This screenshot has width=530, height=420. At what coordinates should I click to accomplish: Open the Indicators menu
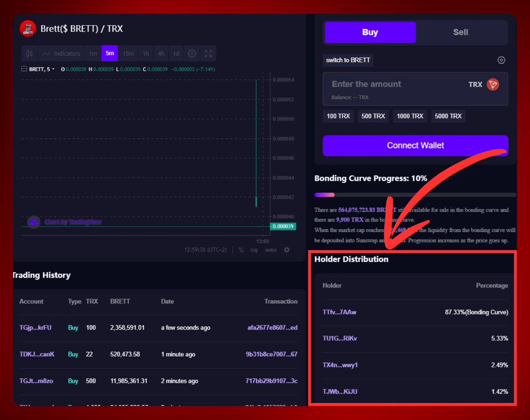61,53
